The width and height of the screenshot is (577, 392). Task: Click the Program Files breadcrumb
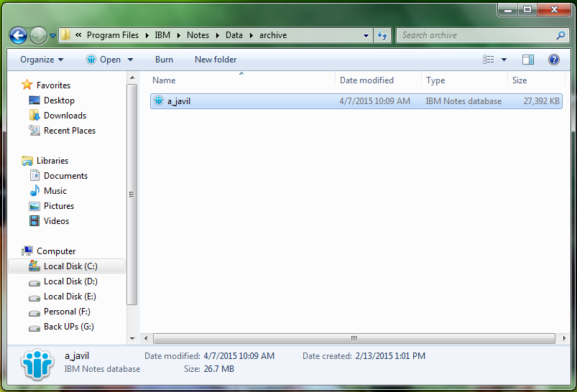point(113,35)
